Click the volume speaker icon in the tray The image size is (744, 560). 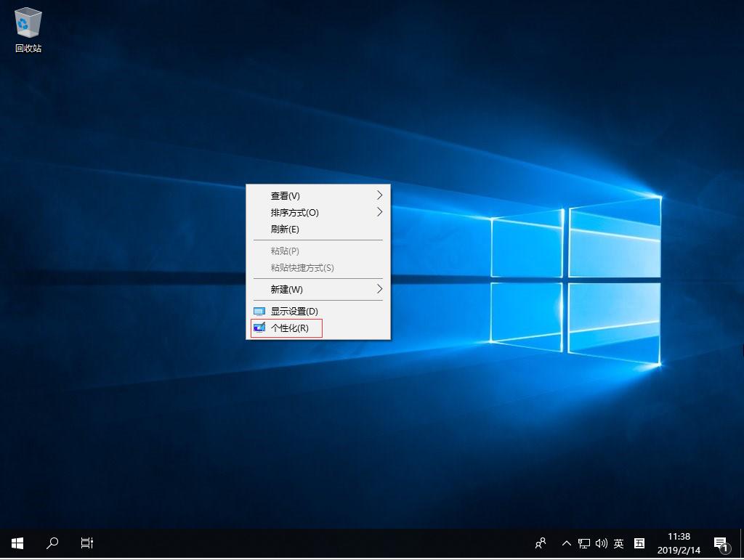coord(602,543)
